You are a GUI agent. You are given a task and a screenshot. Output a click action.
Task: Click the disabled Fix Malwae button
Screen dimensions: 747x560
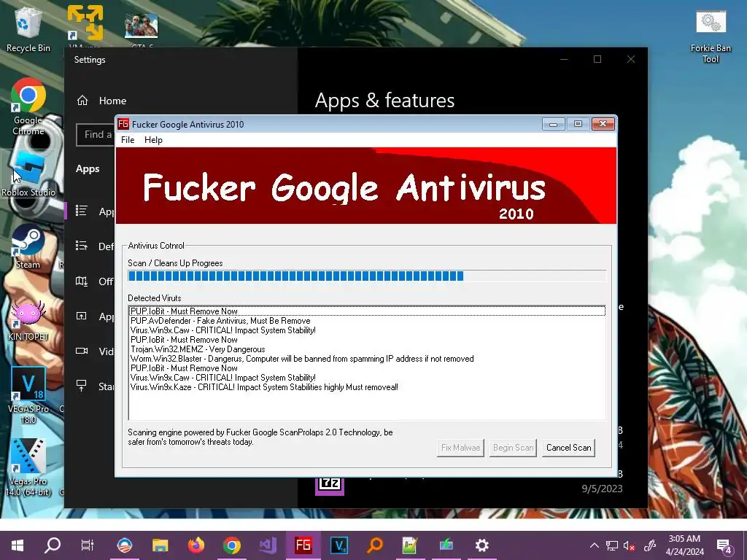(460, 448)
